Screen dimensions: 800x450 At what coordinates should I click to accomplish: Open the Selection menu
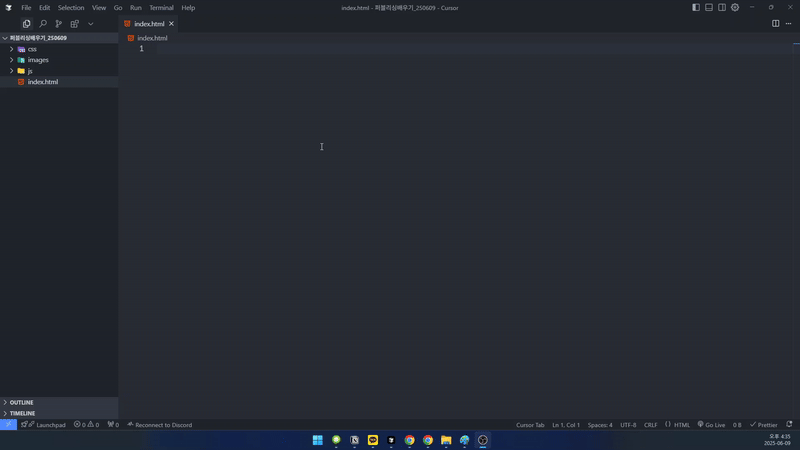(x=71, y=8)
